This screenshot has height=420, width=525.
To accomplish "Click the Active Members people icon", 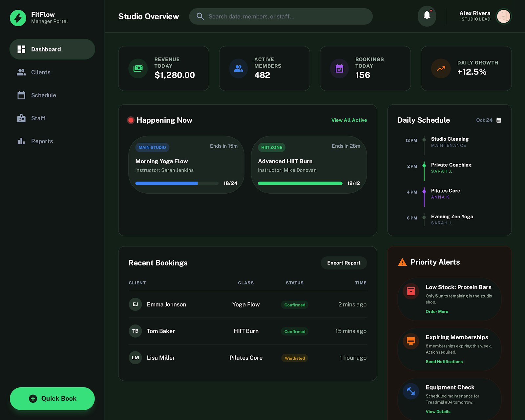I will click(x=239, y=69).
